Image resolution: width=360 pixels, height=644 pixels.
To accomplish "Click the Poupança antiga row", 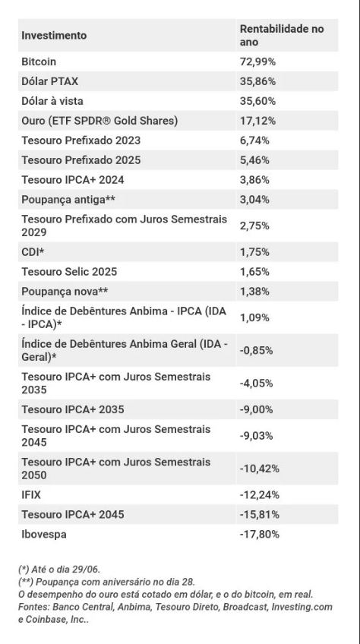I will [178, 200].
